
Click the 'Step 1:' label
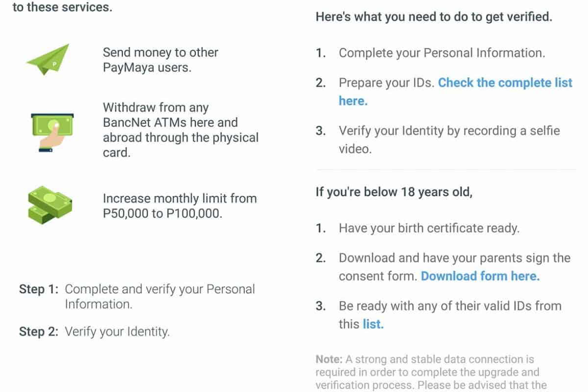(39, 289)
